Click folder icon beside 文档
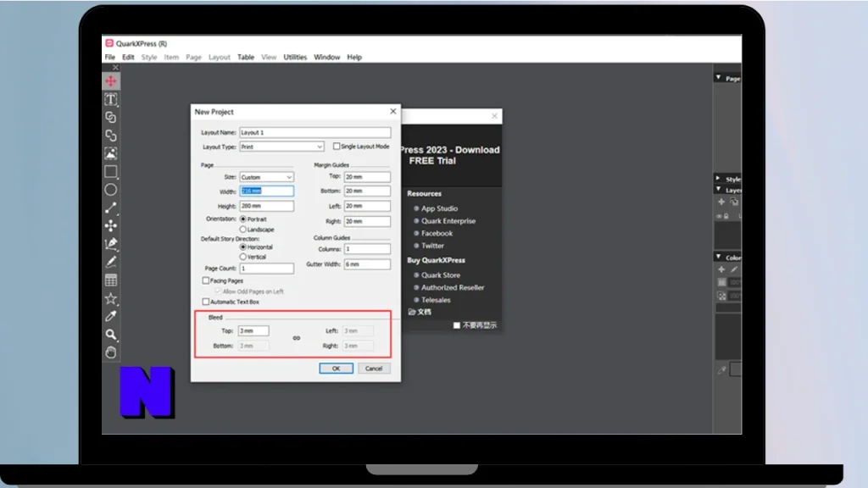The width and height of the screenshot is (868, 488). click(x=412, y=312)
